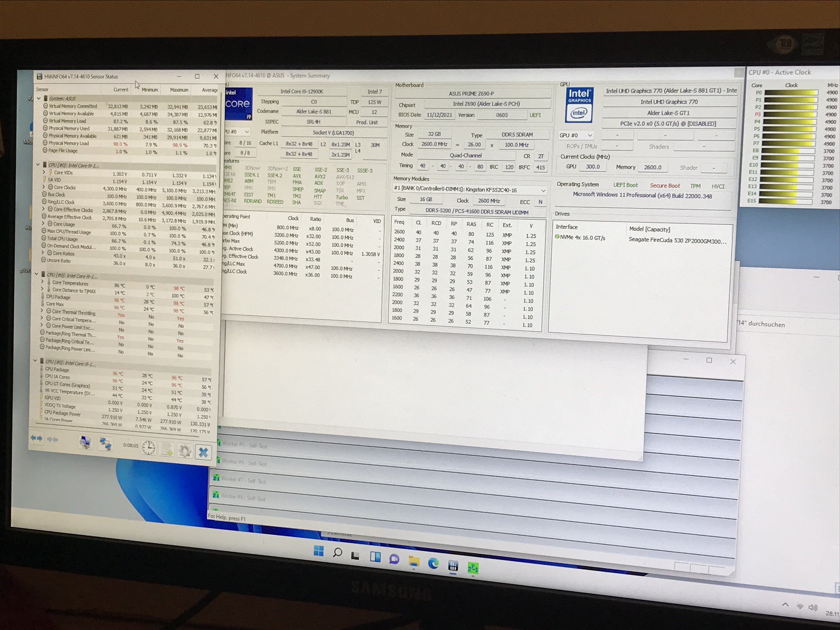840x630 pixels.
Task: Click the ASUS PRIME Z690-P motherboard field
Action: tap(473, 93)
